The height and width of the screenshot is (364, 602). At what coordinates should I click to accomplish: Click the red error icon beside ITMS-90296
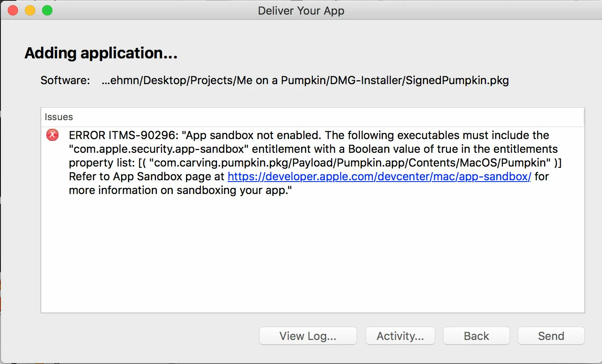click(x=52, y=135)
